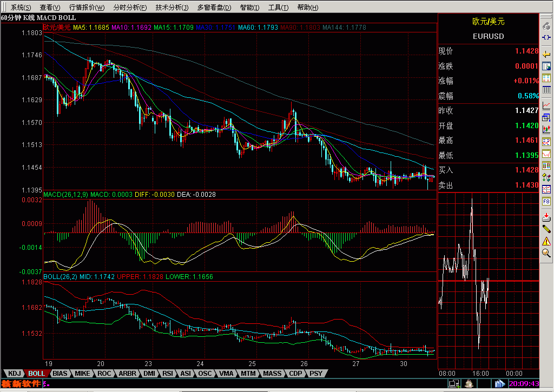
Task: Open the 系统(S) menu
Action: point(21,8)
